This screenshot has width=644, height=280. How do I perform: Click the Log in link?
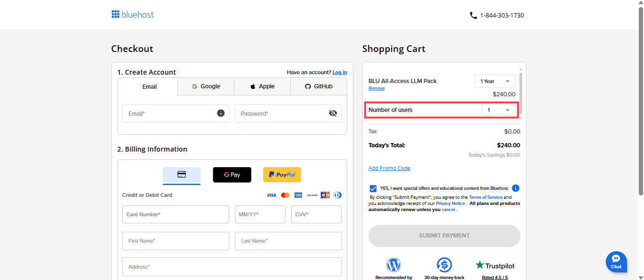(x=340, y=72)
